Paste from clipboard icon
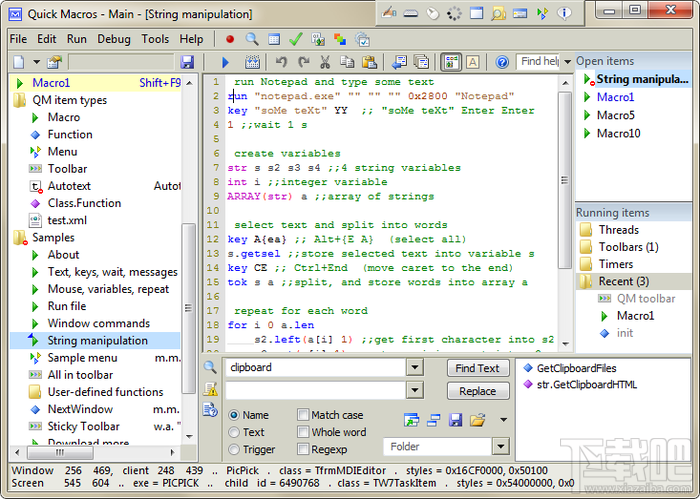The height and width of the screenshot is (499, 700). 369,62
